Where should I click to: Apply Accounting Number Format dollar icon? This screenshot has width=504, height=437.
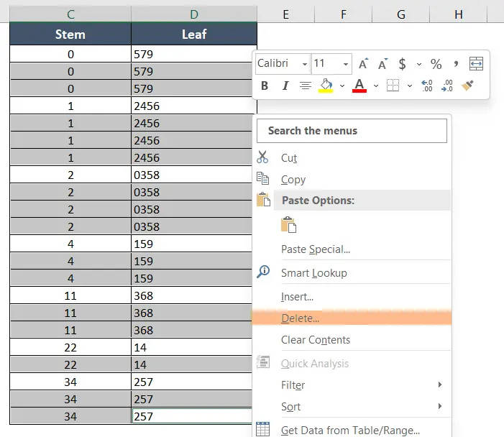click(402, 64)
